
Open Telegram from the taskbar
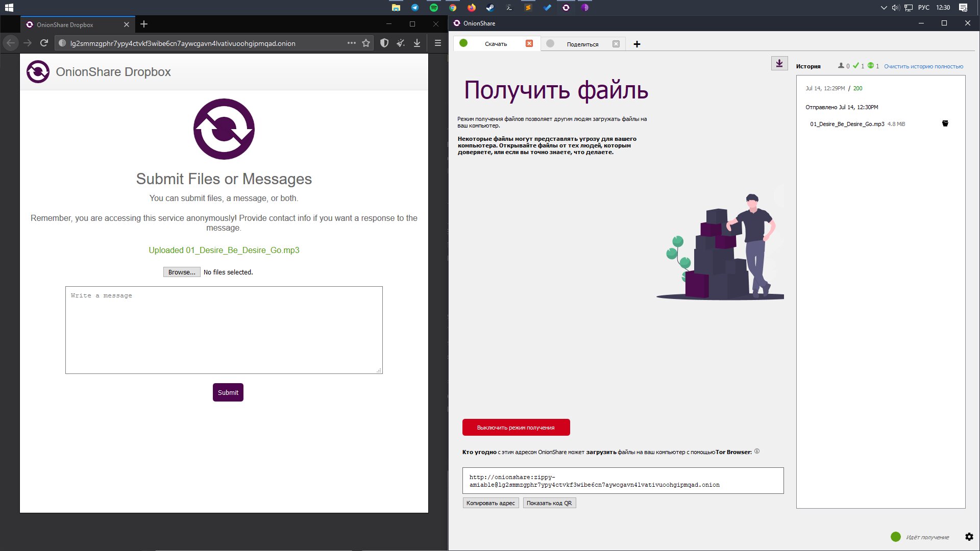(415, 8)
